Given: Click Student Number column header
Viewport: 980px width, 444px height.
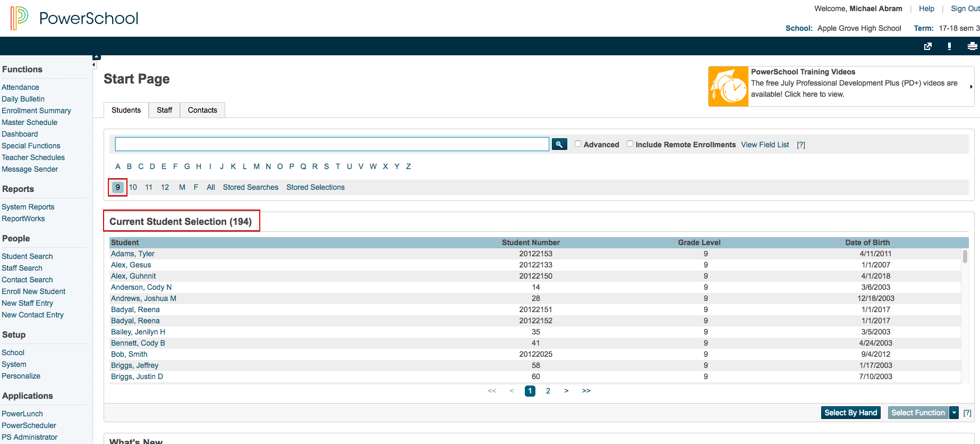Looking at the screenshot, I should tap(531, 242).
